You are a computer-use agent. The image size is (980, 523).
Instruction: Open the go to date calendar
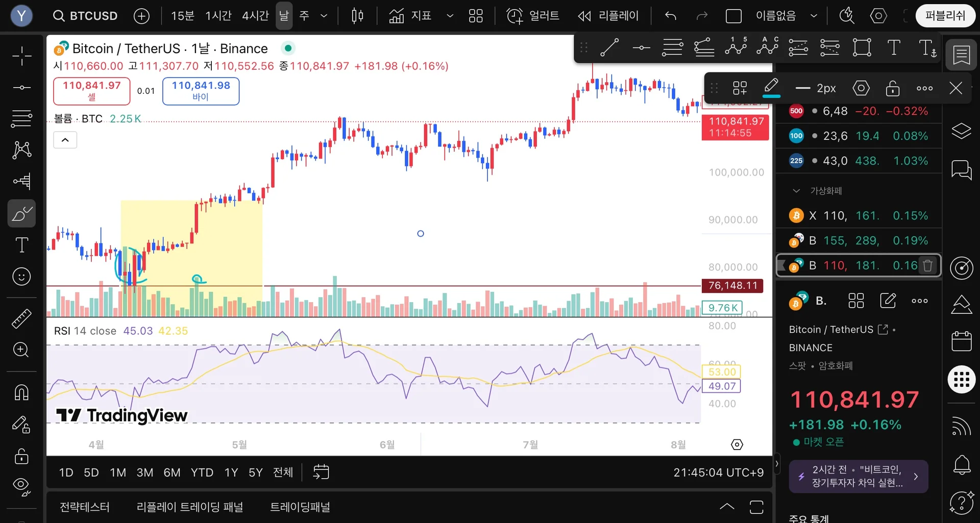(321, 472)
